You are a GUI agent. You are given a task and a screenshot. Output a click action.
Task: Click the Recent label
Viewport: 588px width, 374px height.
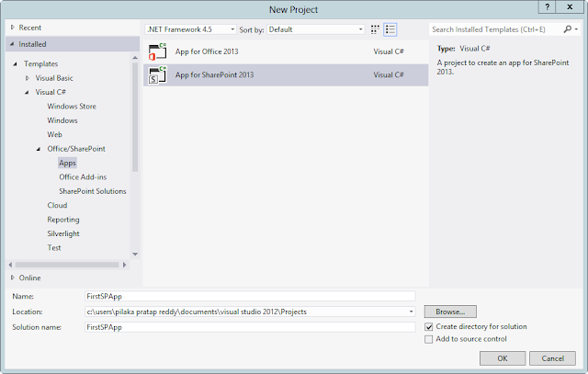(x=30, y=28)
